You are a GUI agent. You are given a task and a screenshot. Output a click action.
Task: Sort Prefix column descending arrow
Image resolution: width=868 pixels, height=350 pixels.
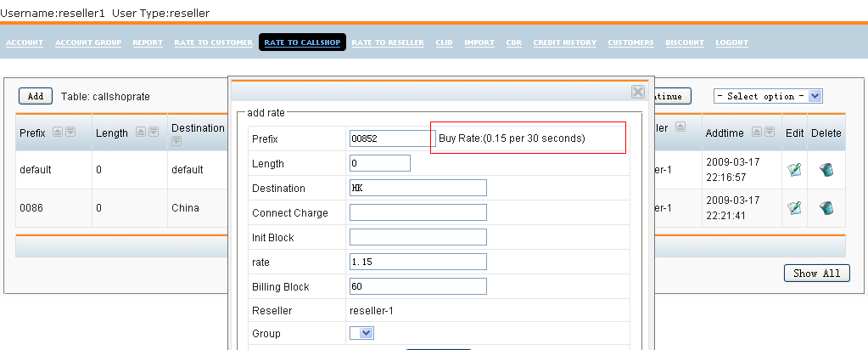point(70,132)
